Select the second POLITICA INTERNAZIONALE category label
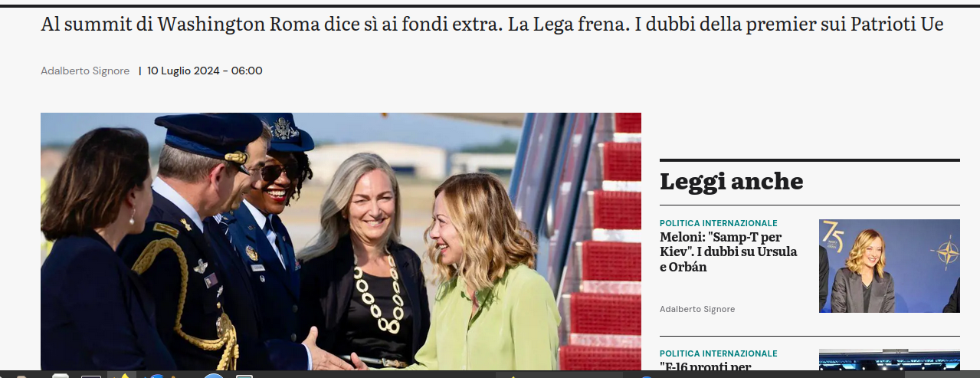Viewport: 980px width, 378px height. (719, 353)
